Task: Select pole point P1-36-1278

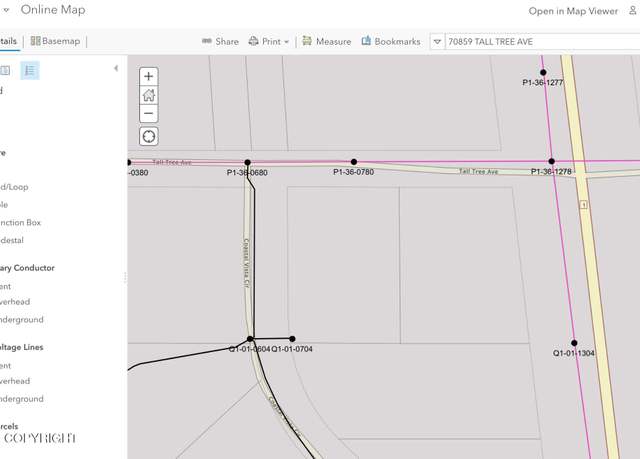Action: point(551,161)
